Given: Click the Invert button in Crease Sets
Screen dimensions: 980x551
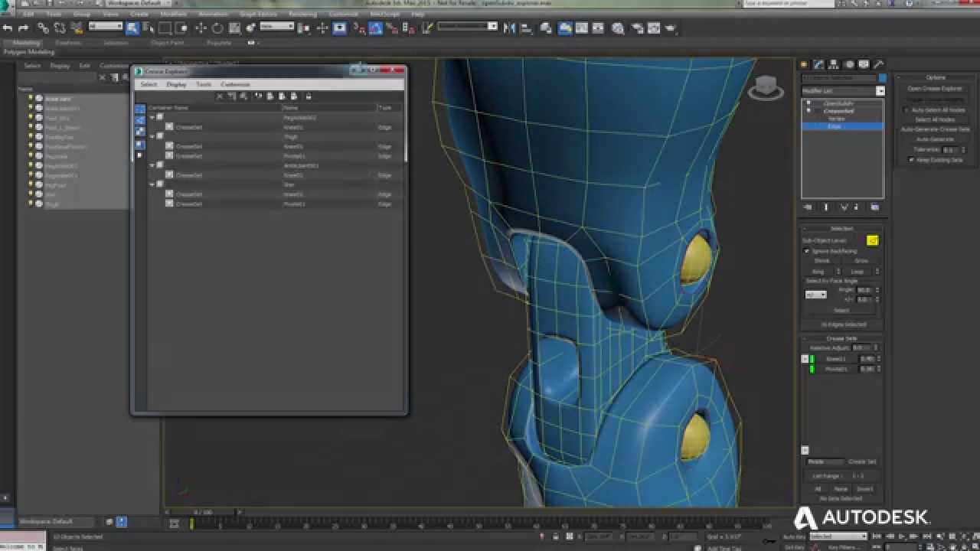Looking at the screenshot, I should click(865, 488).
